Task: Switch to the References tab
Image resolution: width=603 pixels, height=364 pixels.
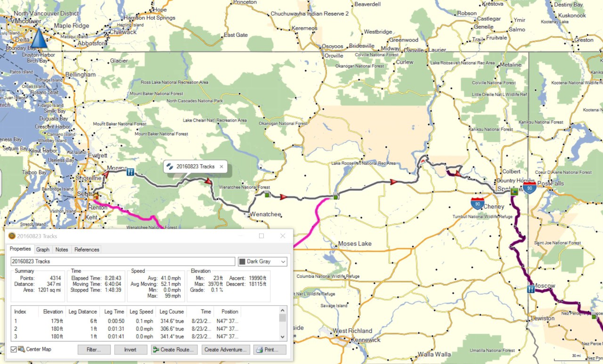Action: click(87, 250)
